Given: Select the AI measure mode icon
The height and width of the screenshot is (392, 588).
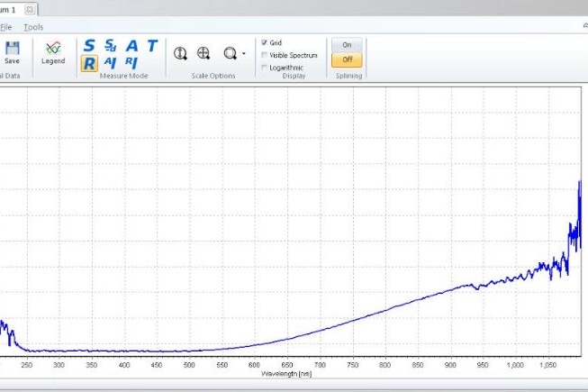Looking at the screenshot, I should [110, 62].
